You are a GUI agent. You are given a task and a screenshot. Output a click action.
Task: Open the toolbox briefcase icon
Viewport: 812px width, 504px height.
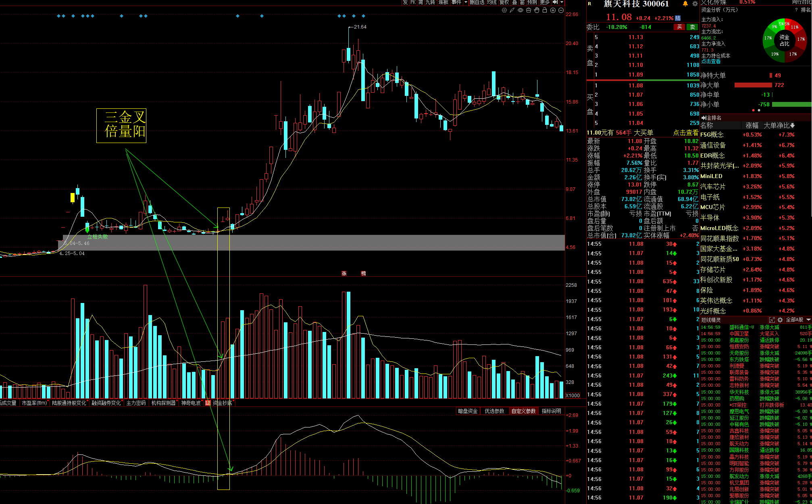[x=529, y=10]
